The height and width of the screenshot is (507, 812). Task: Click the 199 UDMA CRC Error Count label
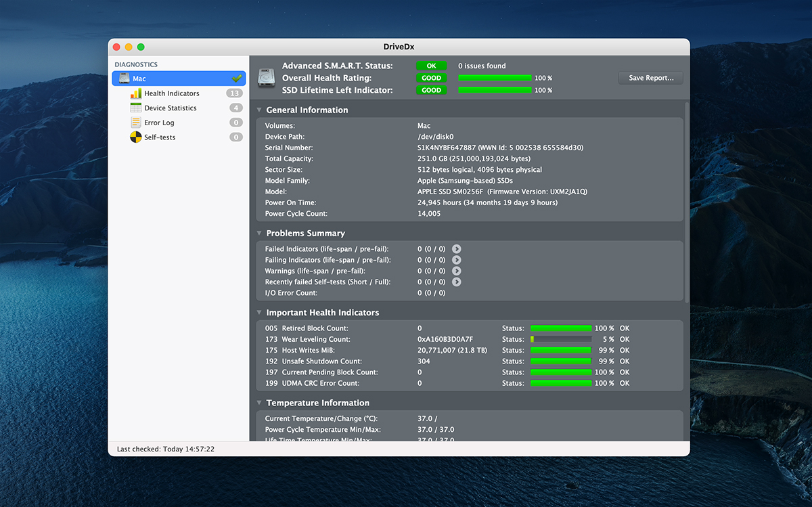pyautogui.click(x=312, y=383)
